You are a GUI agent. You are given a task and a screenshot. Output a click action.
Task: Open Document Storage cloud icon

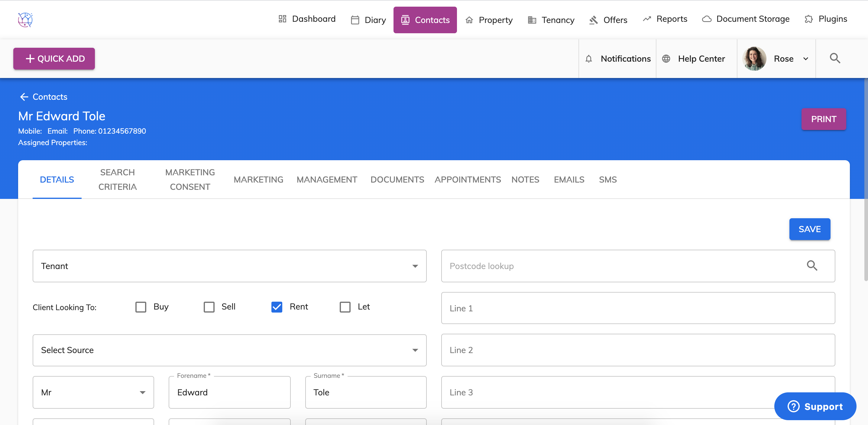(707, 19)
